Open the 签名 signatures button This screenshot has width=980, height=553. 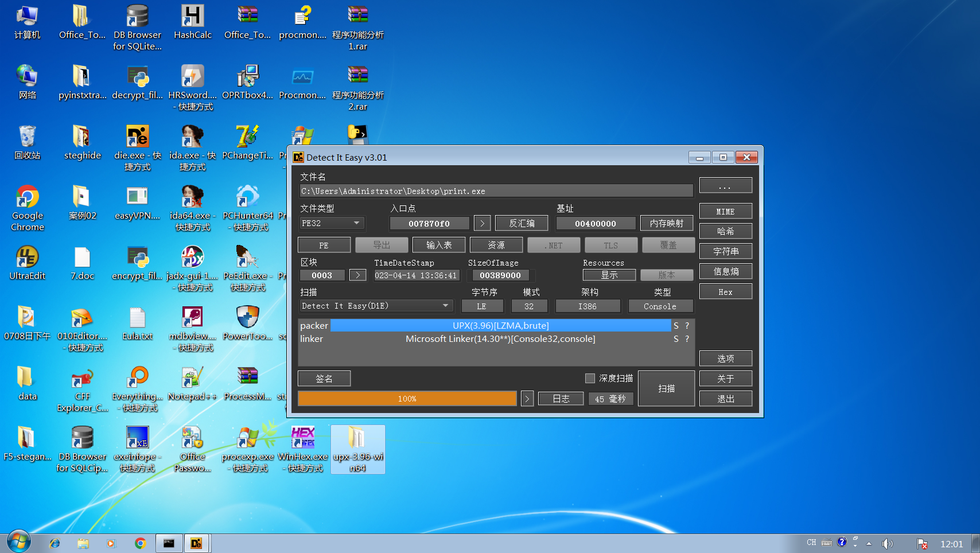pos(324,379)
